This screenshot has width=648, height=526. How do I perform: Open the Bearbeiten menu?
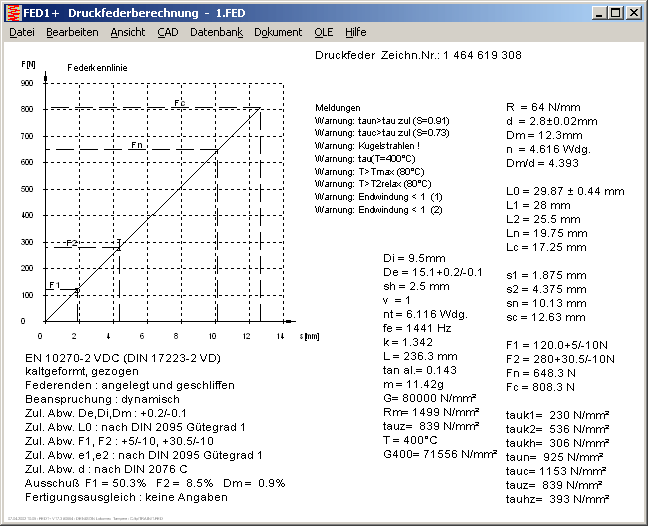click(72, 32)
